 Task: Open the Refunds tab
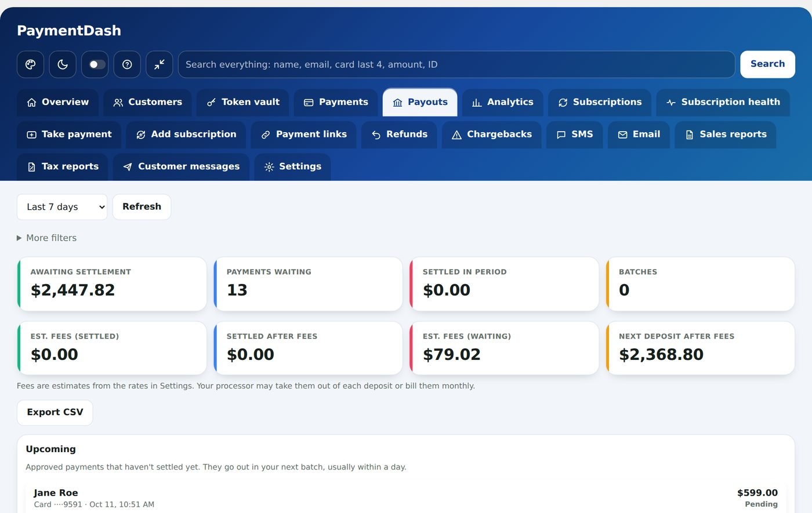coord(400,134)
